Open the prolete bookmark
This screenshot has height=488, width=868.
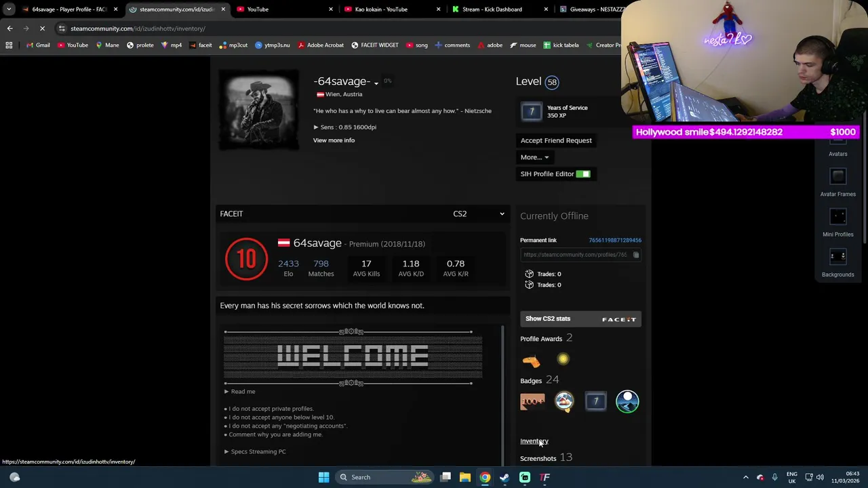pyautogui.click(x=140, y=45)
